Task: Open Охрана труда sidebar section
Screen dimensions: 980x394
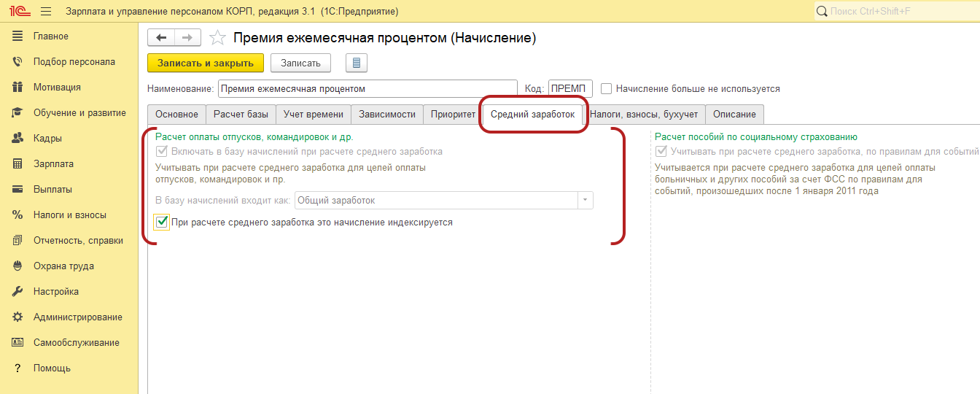Action: [x=63, y=266]
